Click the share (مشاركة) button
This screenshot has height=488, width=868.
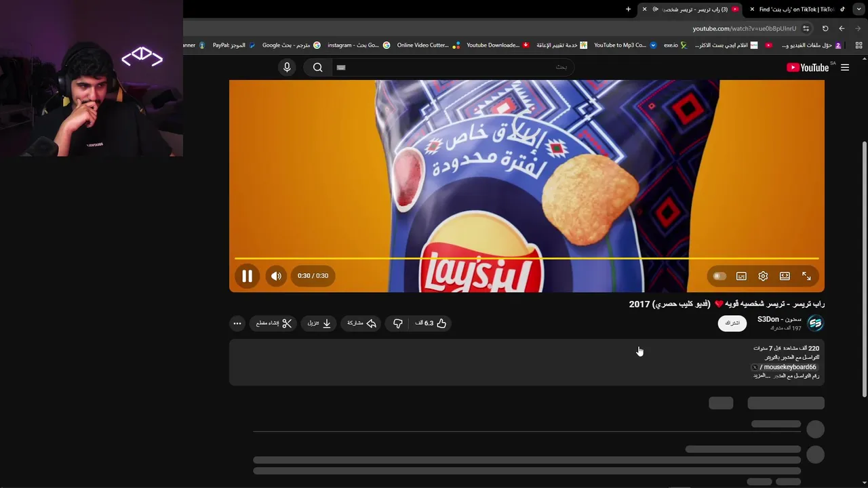pos(361,323)
